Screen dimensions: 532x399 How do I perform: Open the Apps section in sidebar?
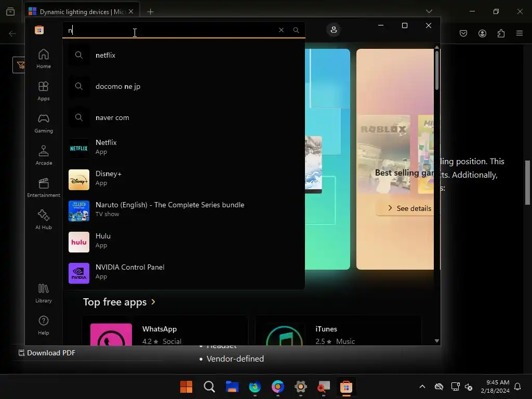pos(44,91)
